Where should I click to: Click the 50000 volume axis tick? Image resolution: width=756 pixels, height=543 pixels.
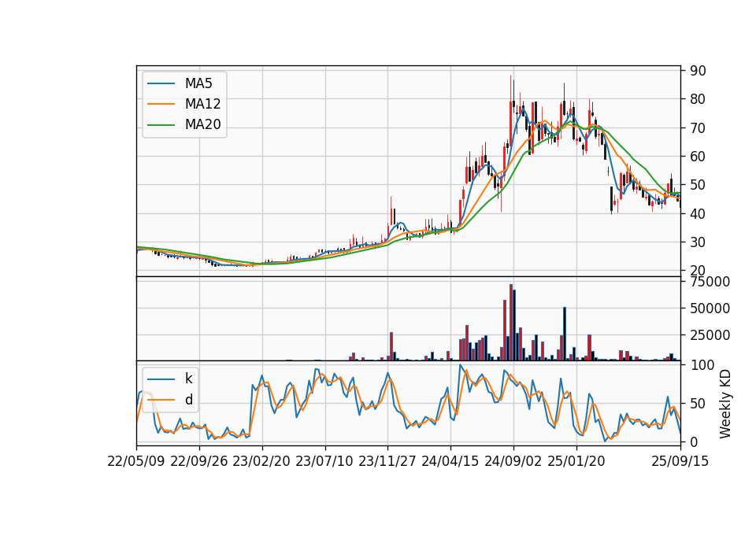click(710, 308)
